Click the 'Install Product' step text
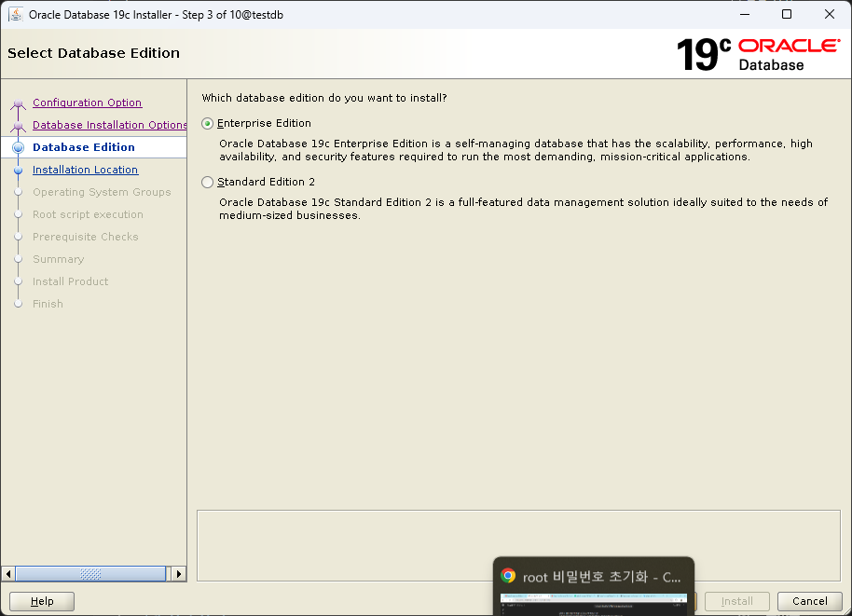The height and width of the screenshot is (616, 852). [70, 281]
